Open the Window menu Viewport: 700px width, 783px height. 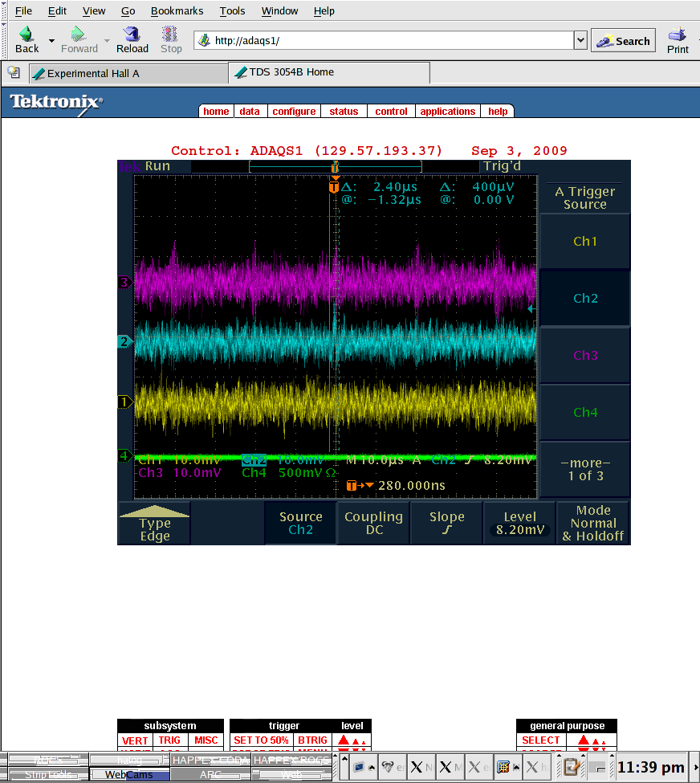coord(279,10)
